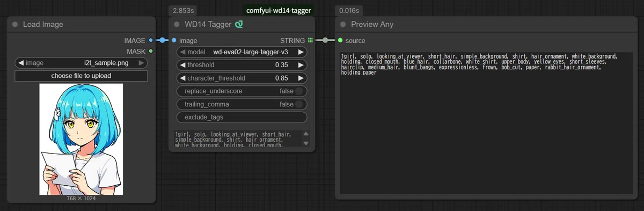Screen dimensions: 644x211
Task: Click the exclude_tags input field
Action: (x=241, y=117)
